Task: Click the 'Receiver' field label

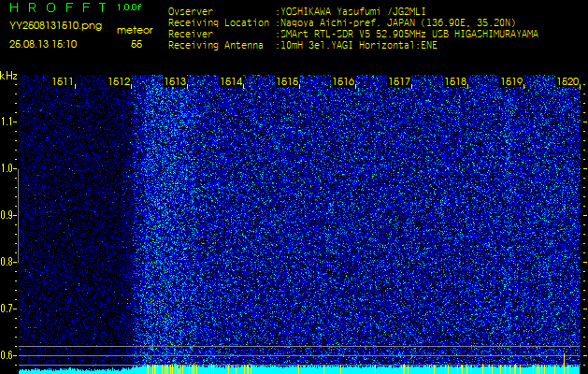Action: (x=191, y=35)
